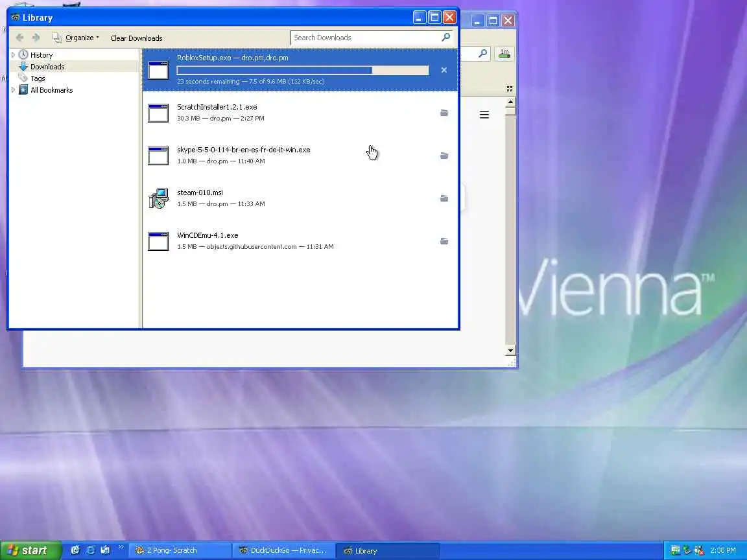This screenshot has height=560, width=747.
Task: Click the skype installer file icon
Action: coord(158,156)
